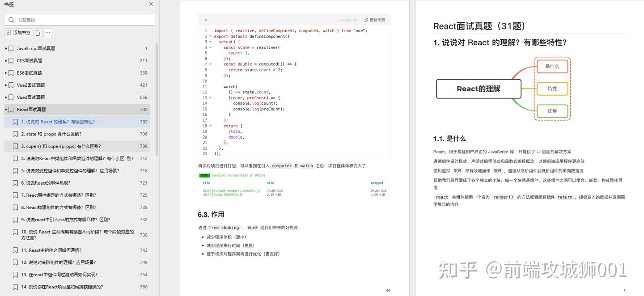The image size is (644, 296).
Task: Go to 11. React中组件之间如何通信 bookmark
Action: pos(51,250)
